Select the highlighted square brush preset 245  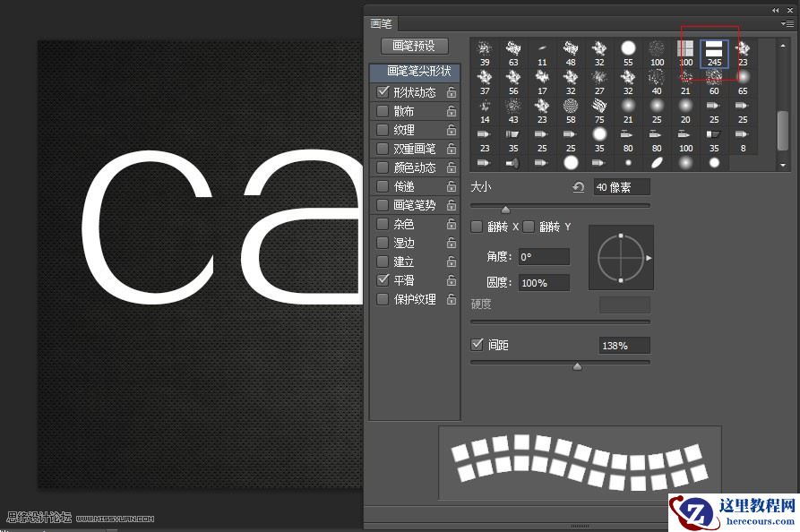coord(713,49)
